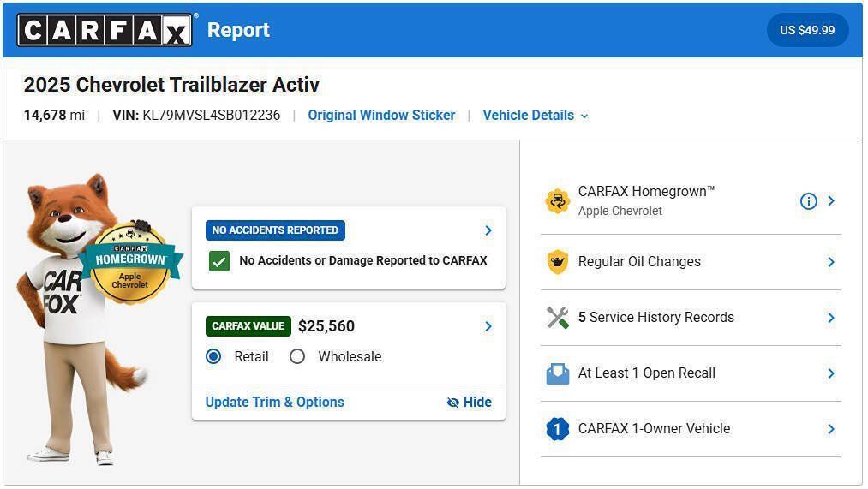Viewport: 868px width, 489px height.
Task: Click the 1-Owner blue badge icon
Action: point(558,429)
